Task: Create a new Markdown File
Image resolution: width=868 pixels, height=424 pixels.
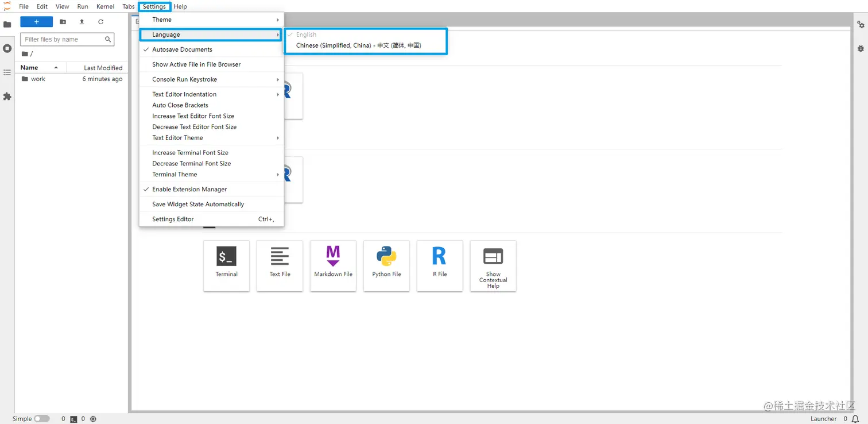Action: pos(333,265)
